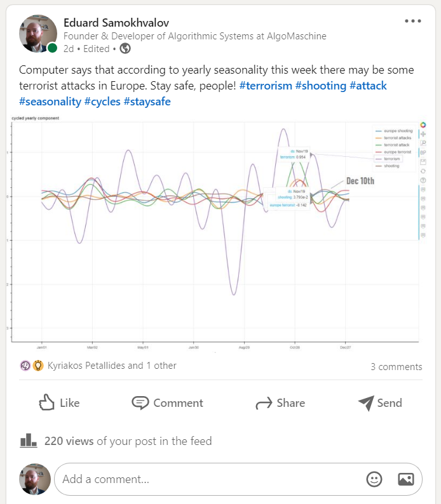Screen dimensions: 441x504
Task: Click the Comment button
Action: tap(168, 402)
